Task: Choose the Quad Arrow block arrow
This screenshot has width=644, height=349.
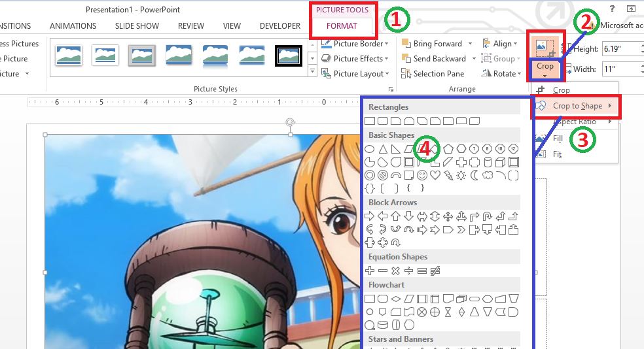Action: point(448,216)
